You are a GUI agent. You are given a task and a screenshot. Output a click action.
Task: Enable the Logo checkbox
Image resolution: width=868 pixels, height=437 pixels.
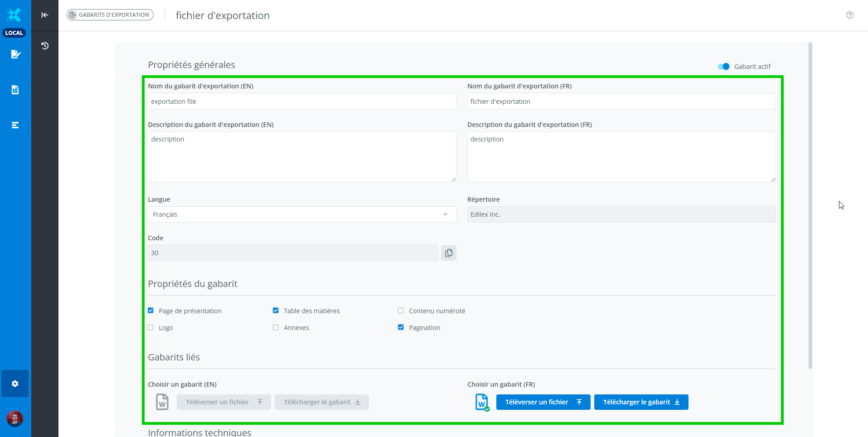tap(151, 327)
